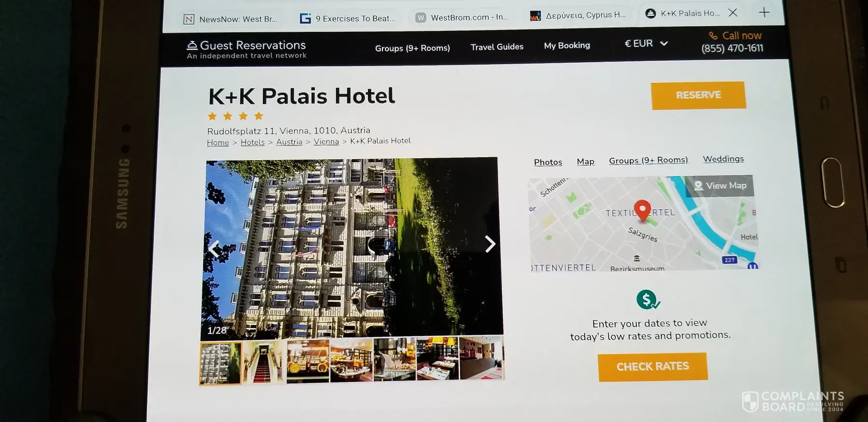This screenshot has width=868, height=422.
Task: Close the K+K Palais Hotel tab
Action: [733, 13]
